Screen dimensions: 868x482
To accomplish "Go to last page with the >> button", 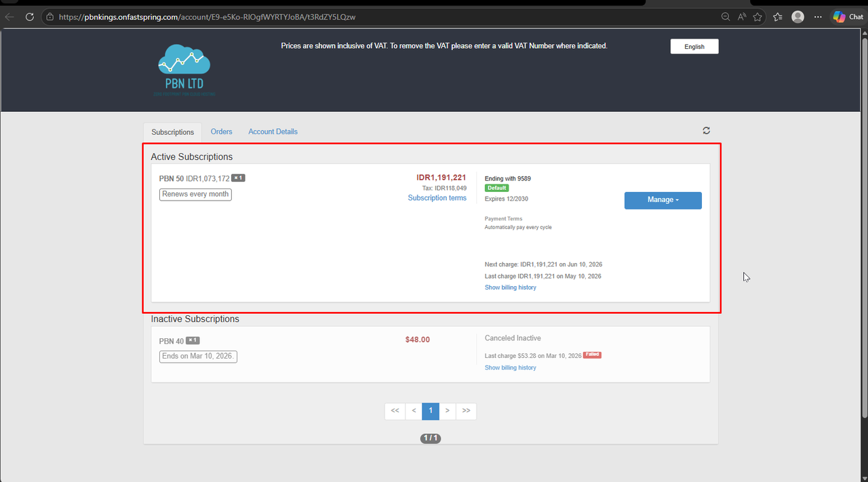I will (x=466, y=411).
